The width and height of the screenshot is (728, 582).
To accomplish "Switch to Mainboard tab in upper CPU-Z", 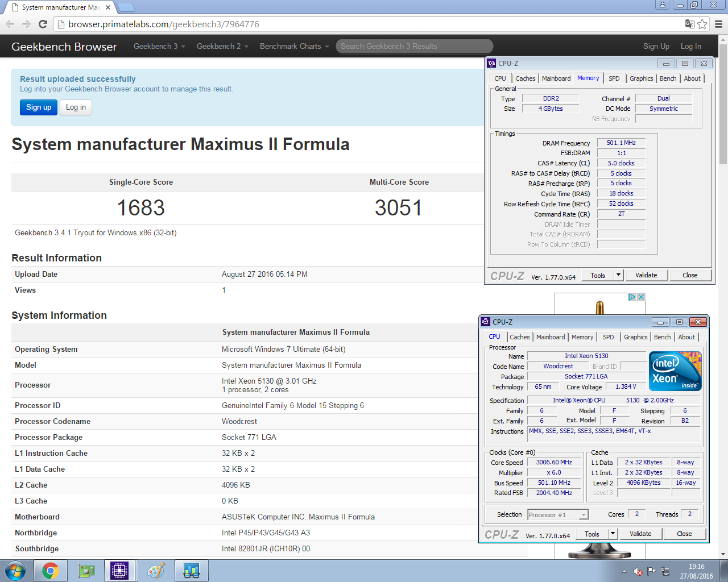I will [x=556, y=78].
